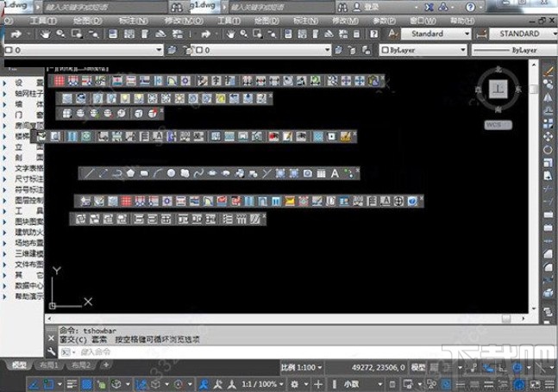Image resolution: width=558 pixels, height=392 pixels.
Task: Click the 上 top face of the ViewCube
Action: pos(498,89)
